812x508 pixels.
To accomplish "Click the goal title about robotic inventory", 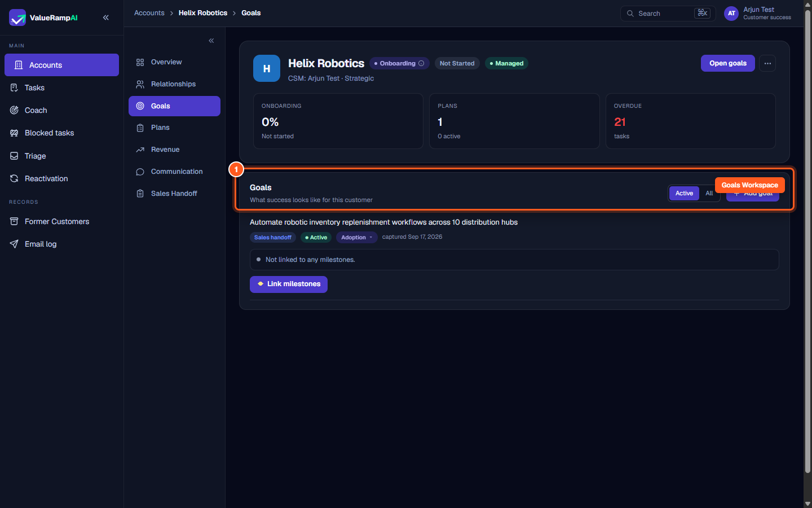I will [x=383, y=222].
